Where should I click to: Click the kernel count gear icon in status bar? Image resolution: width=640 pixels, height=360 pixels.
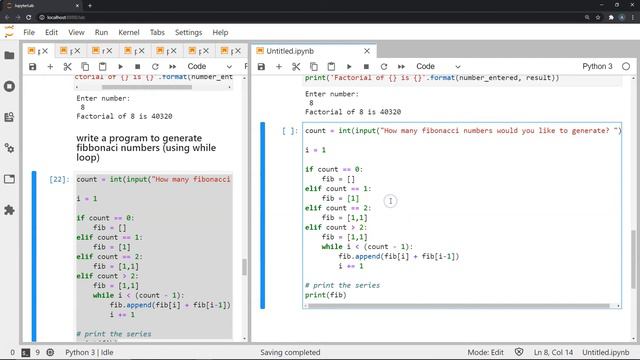pos(50,352)
